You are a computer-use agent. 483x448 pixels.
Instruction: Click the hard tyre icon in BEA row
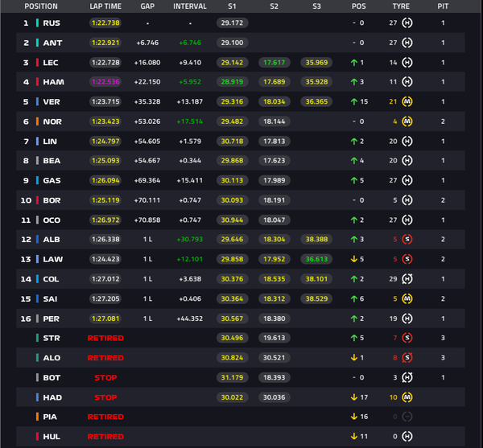pos(407,161)
